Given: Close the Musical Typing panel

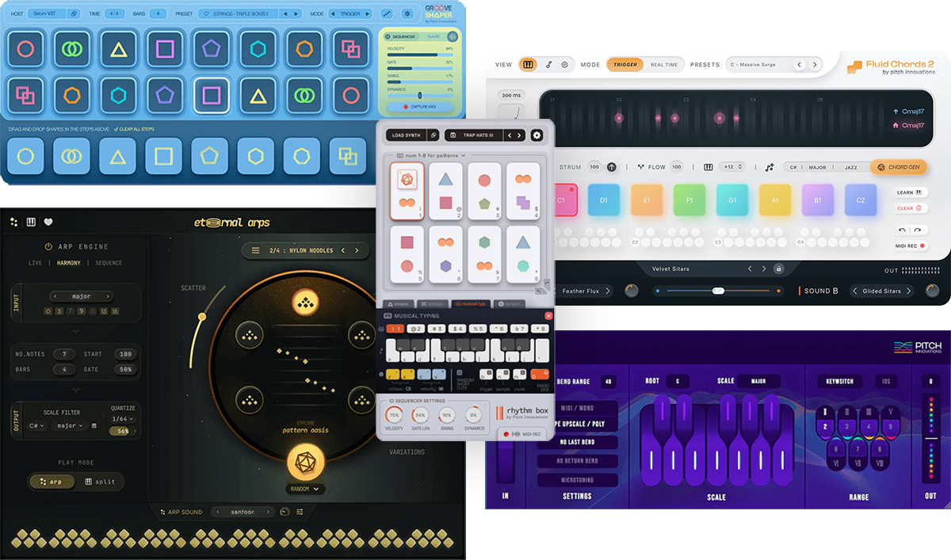Looking at the screenshot, I should coord(548,316).
